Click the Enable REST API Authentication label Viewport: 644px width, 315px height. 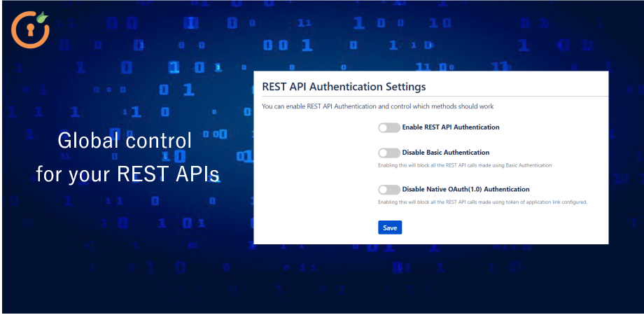tap(450, 127)
